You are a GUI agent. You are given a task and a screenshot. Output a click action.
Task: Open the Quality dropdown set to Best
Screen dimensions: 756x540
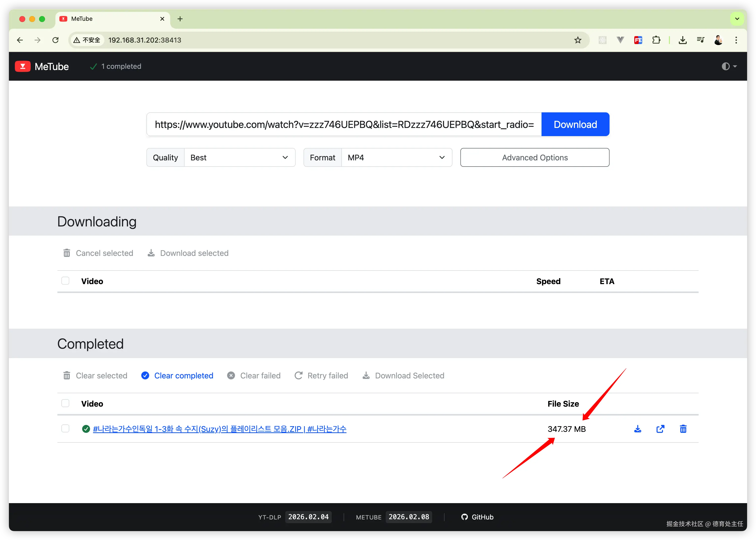point(239,158)
